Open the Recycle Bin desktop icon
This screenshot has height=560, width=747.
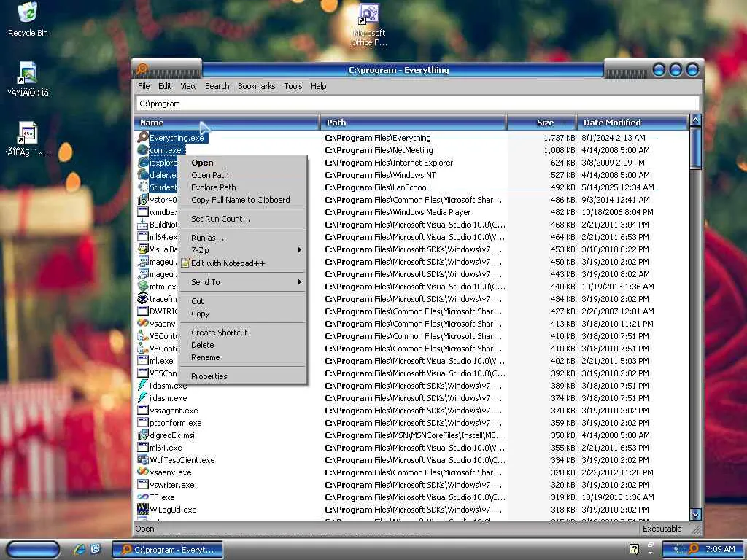coord(28,20)
